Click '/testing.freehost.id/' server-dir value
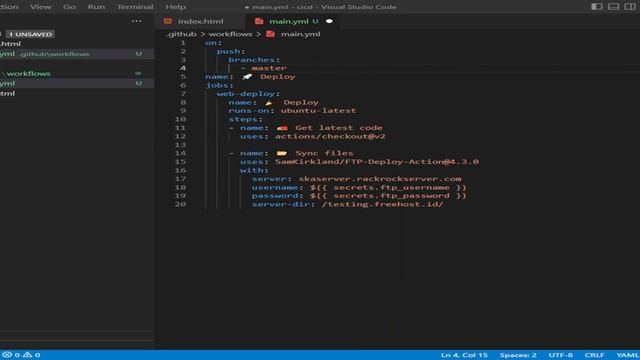Screen dimensions: 640x360 [x=382, y=204]
